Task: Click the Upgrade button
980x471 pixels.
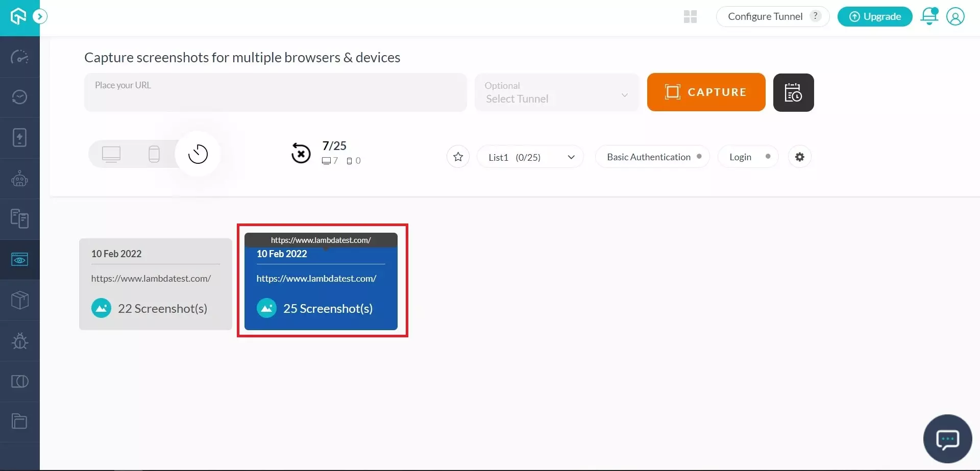Action: coord(874,16)
